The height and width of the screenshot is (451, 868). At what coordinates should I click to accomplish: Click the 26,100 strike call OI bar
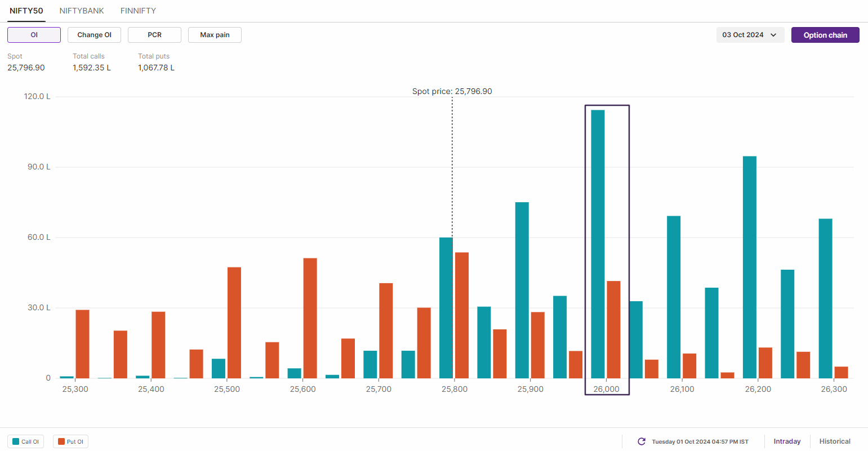pos(674,297)
